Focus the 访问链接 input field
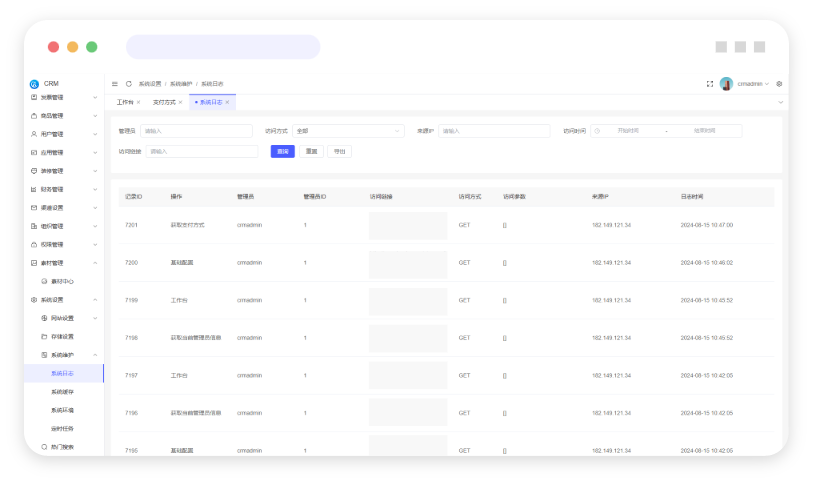 point(202,151)
